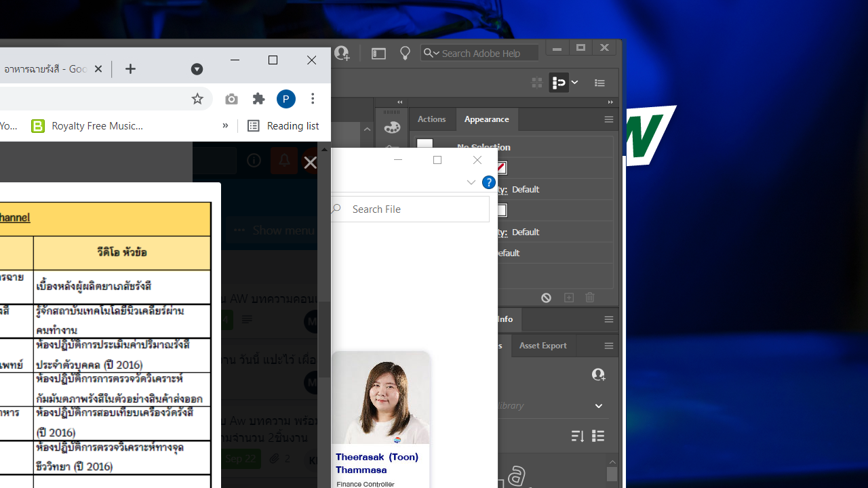This screenshot has height=488, width=868.
Task: Open Chrome's Extensions puzzle icon
Action: (x=258, y=99)
